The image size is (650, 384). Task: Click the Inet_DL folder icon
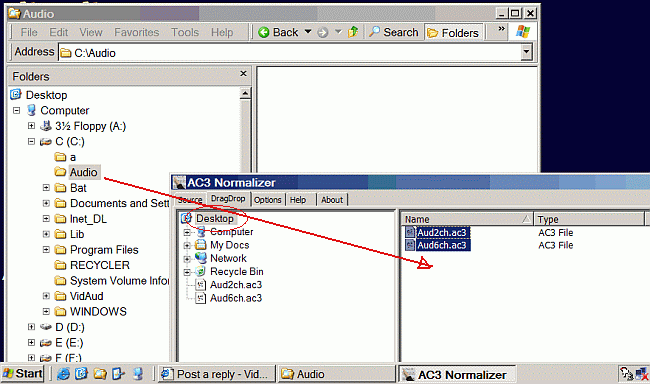click(x=61, y=219)
